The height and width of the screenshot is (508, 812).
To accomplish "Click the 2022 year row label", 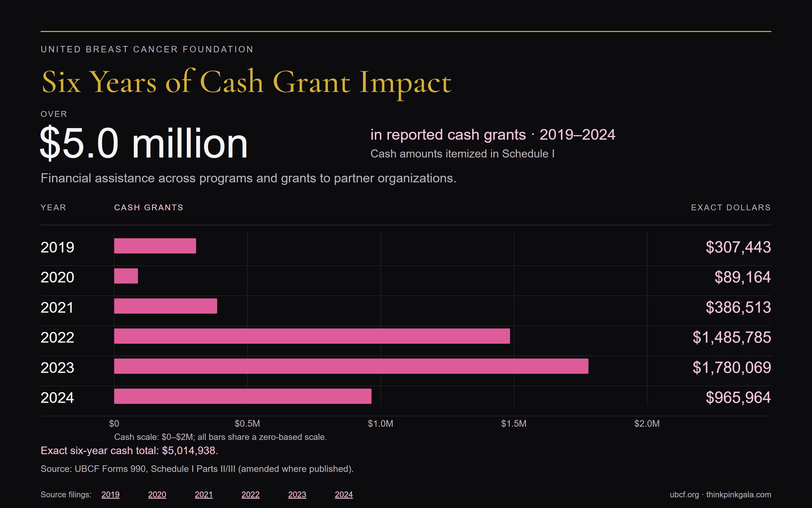I will [57, 337].
